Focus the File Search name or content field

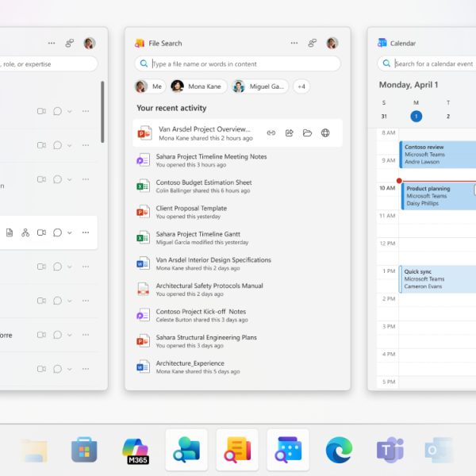237,63
